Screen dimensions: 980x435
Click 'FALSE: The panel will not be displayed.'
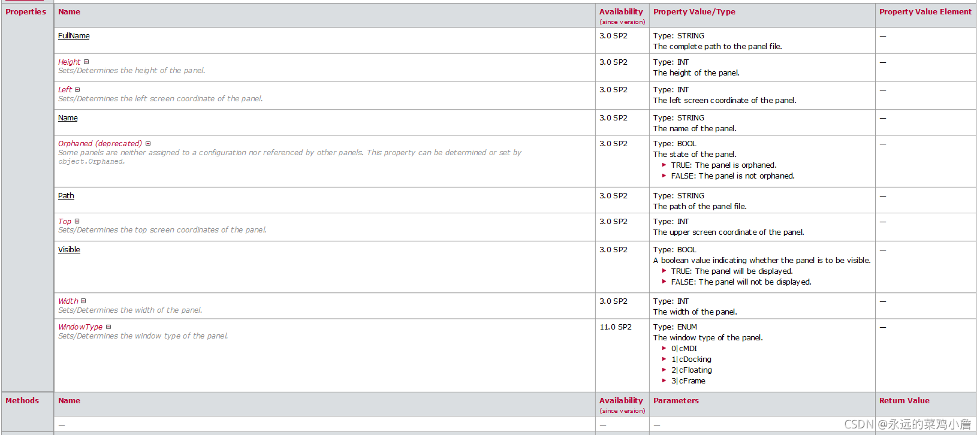(741, 282)
